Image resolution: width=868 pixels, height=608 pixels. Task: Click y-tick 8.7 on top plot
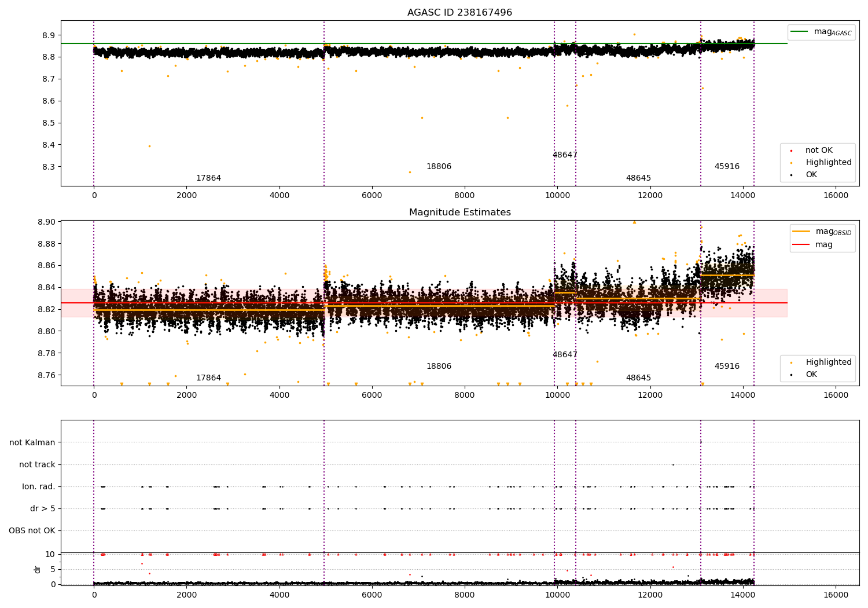click(x=49, y=79)
